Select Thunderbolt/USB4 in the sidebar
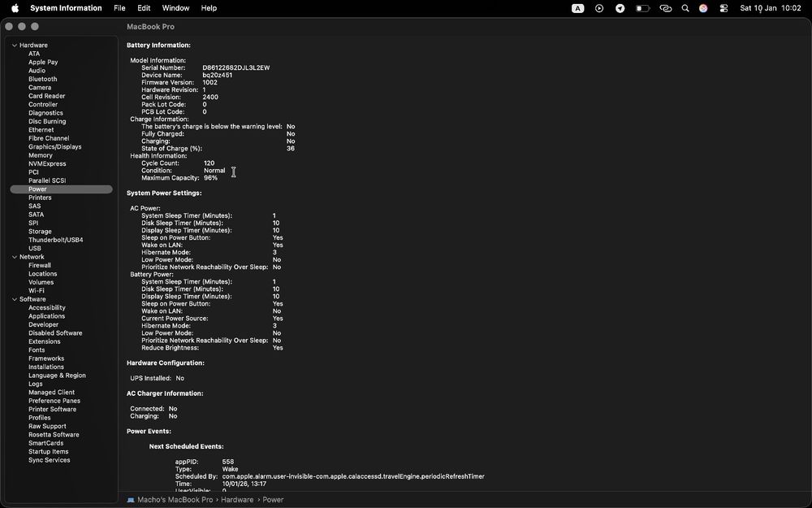The width and height of the screenshot is (812, 508). point(55,240)
